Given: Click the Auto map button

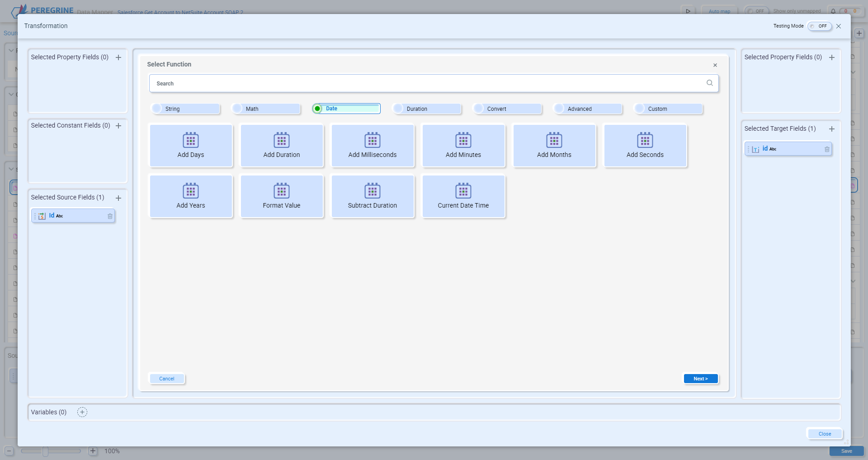Looking at the screenshot, I should [719, 11].
